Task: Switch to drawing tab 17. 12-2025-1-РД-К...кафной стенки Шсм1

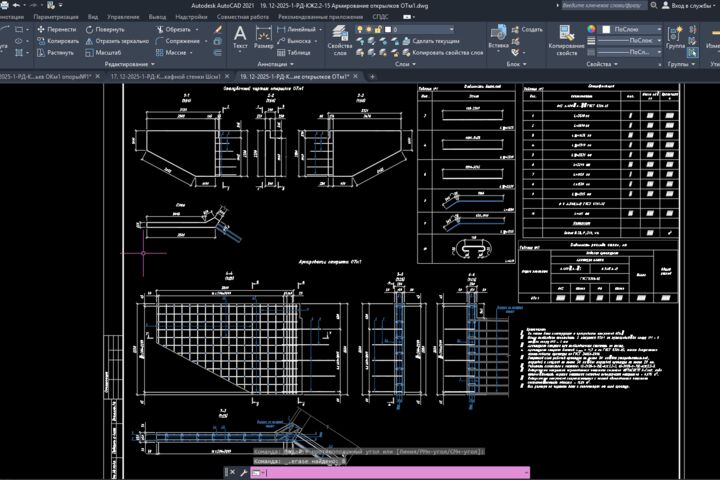Action: pyautogui.click(x=165, y=77)
